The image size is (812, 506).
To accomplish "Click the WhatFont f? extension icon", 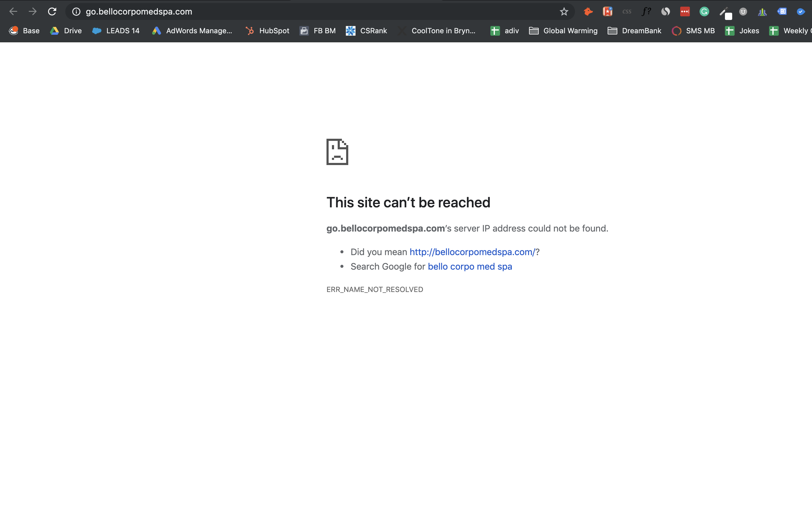I will click(x=646, y=12).
